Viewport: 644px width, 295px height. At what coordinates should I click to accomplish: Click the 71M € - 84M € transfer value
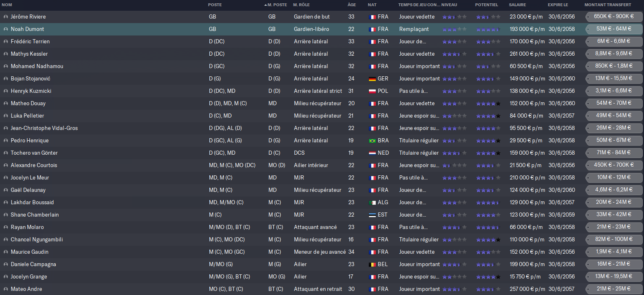pos(614,153)
